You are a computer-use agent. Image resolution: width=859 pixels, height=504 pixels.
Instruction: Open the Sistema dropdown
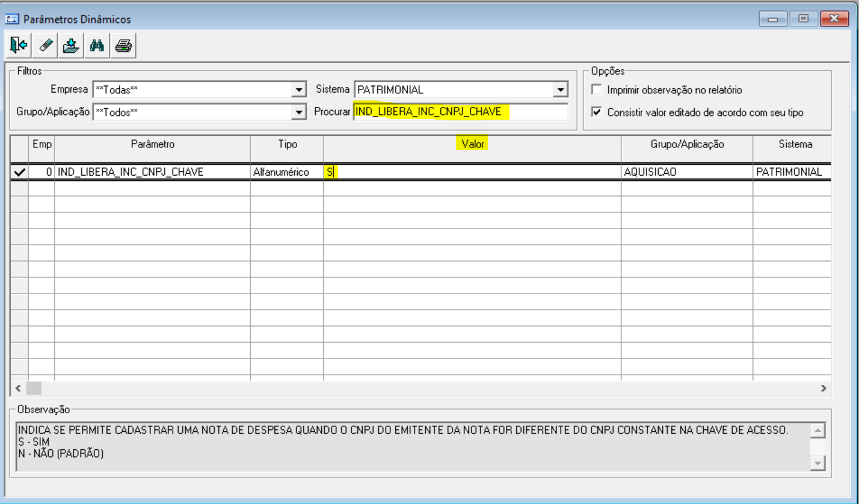click(x=561, y=90)
